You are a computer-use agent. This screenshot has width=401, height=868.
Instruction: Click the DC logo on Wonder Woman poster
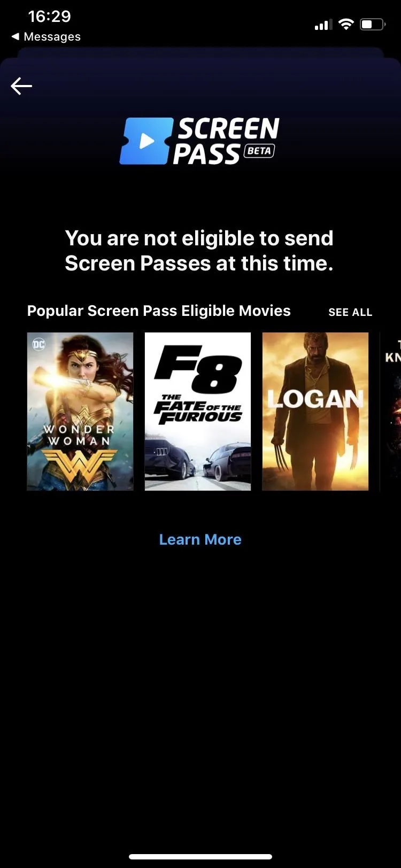coord(39,344)
